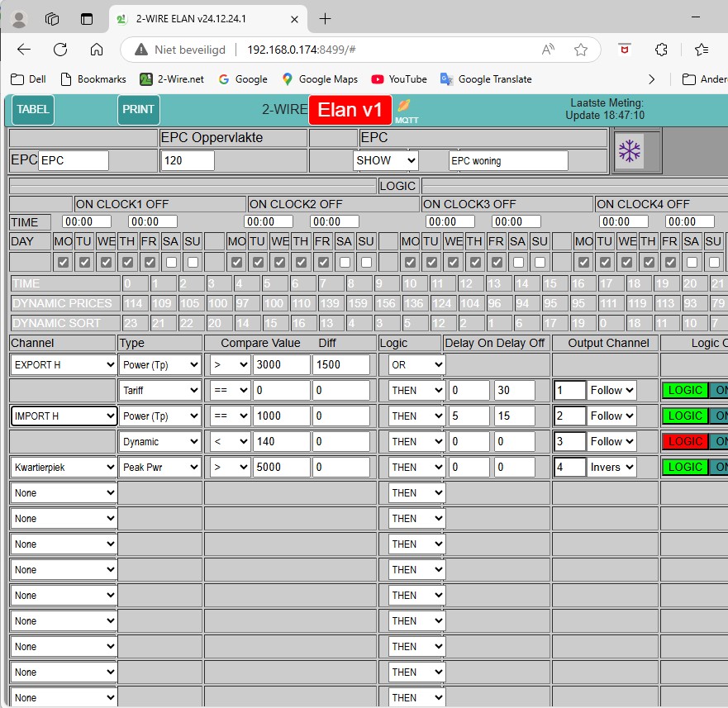Viewport: 728px width, 708px height.
Task: Click the Delay Off field showing 30
Action: click(515, 391)
